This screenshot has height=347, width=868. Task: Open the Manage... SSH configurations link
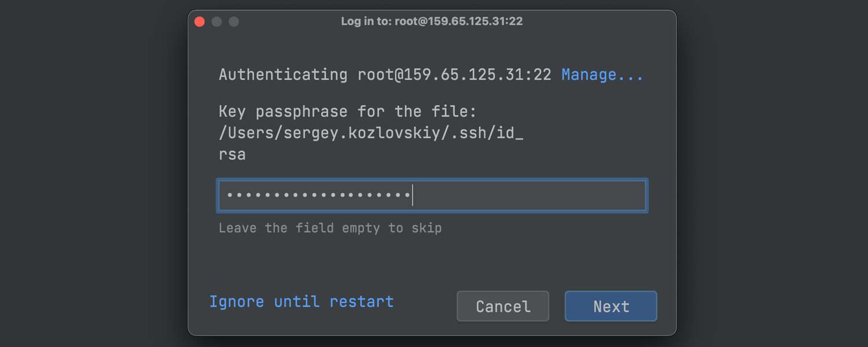pyautogui.click(x=602, y=75)
